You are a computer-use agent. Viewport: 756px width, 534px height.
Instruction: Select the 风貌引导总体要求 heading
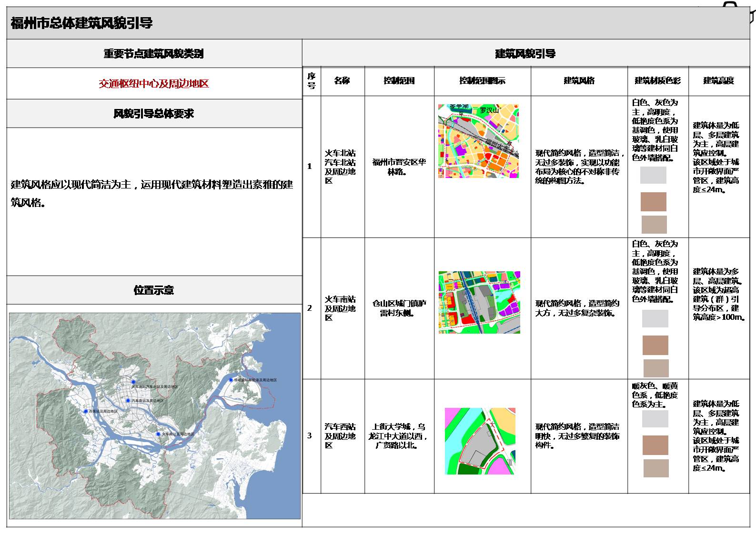(x=154, y=114)
